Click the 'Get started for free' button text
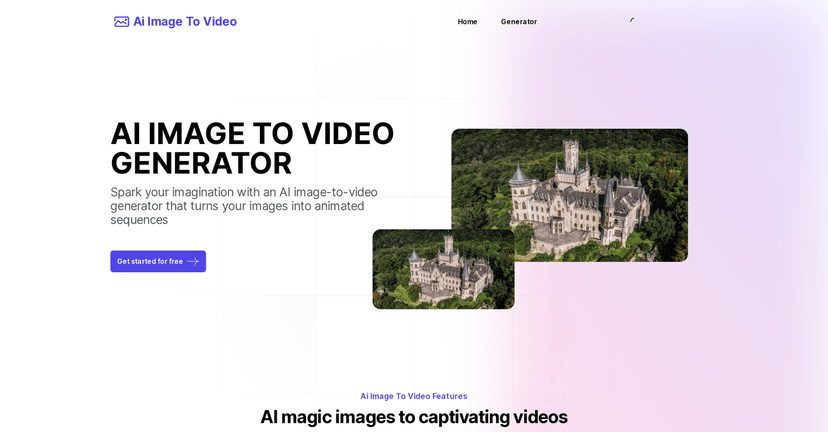The height and width of the screenshot is (432, 828). tap(150, 262)
